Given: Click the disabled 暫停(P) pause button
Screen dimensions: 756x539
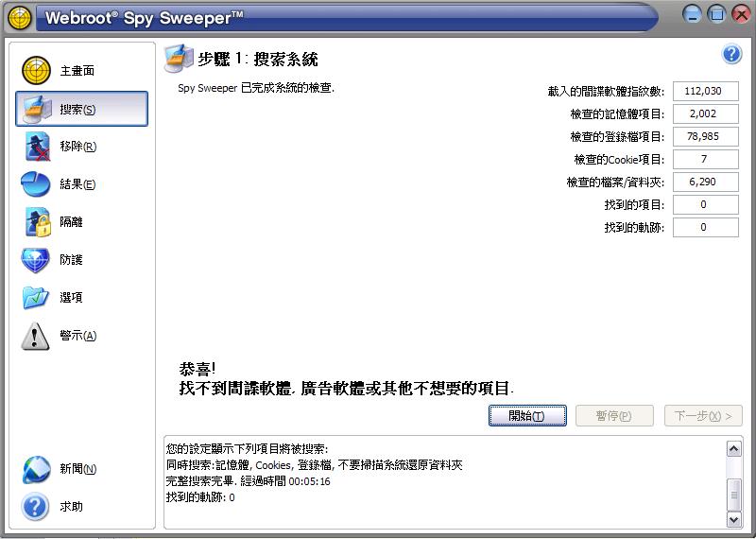Looking at the screenshot, I should tap(614, 415).
